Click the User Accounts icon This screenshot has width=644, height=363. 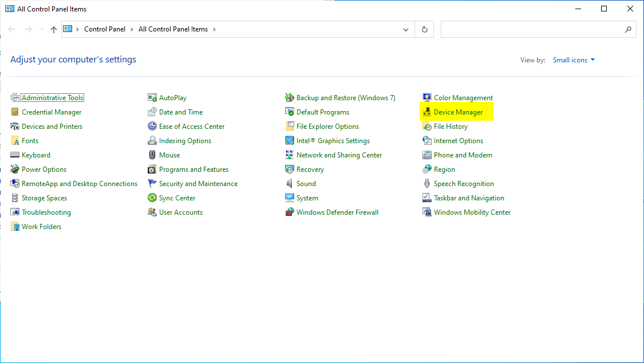pos(152,212)
